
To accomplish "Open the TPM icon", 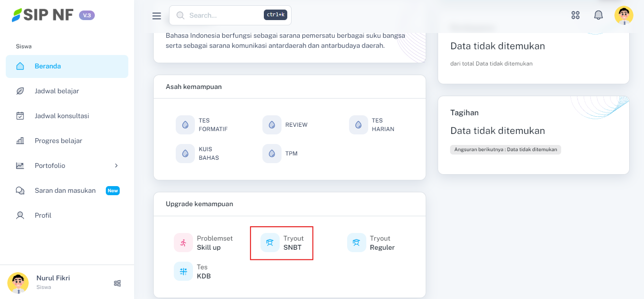I will (x=272, y=154).
